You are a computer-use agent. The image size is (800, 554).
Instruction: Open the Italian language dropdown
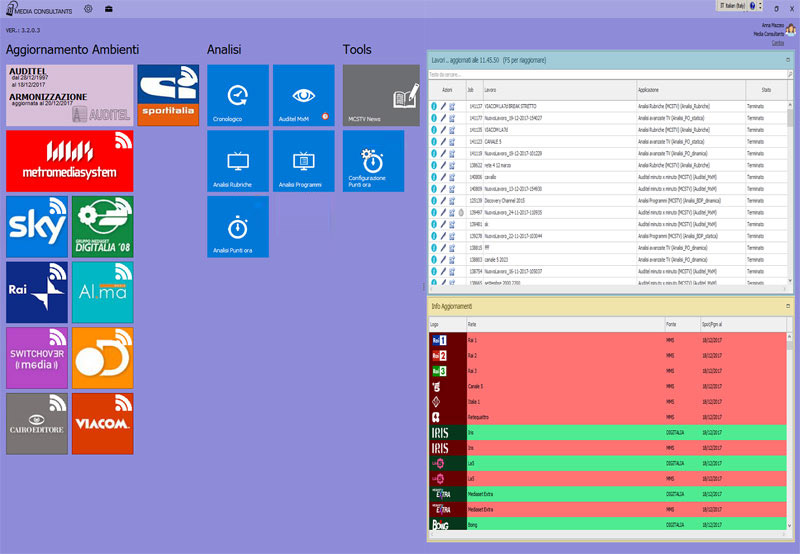point(734,6)
